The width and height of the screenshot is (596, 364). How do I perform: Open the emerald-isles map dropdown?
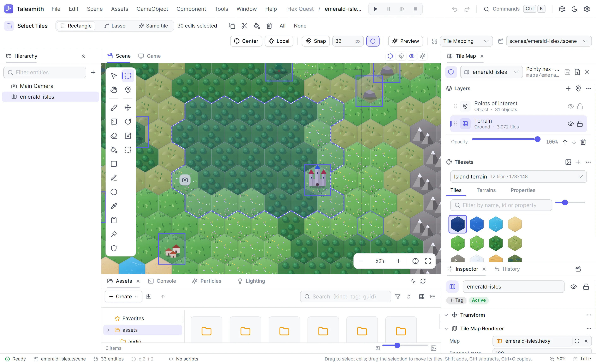click(491, 72)
